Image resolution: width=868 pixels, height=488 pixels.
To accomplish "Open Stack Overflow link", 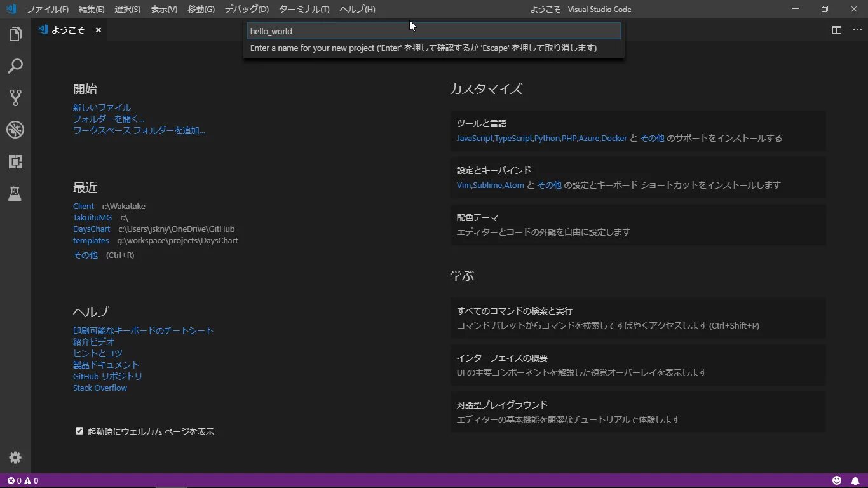I will click(100, 388).
